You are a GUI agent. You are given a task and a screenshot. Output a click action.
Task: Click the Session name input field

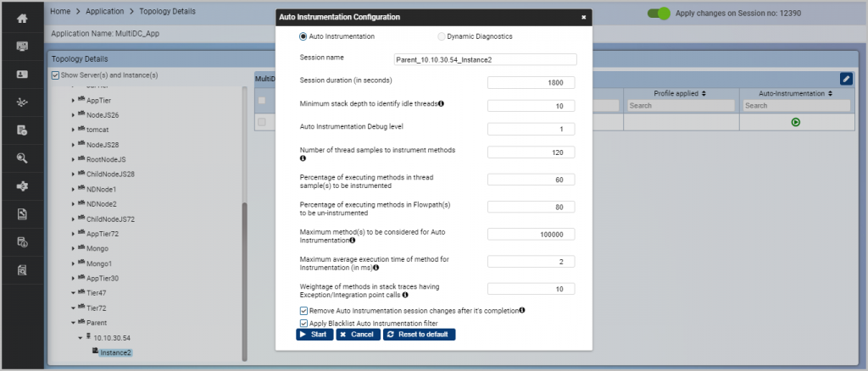coord(485,59)
